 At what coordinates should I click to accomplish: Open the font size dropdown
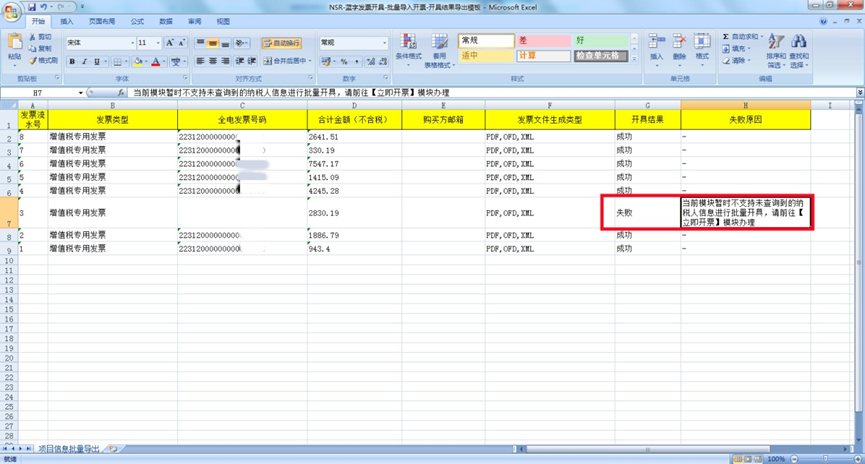[x=158, y=42]
